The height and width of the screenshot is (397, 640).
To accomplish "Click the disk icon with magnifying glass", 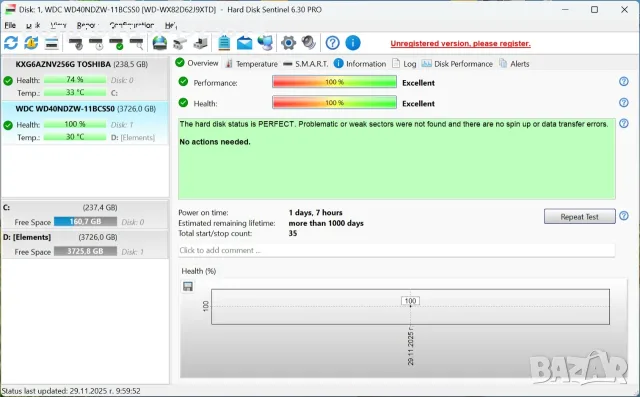I will pos(137,43).
